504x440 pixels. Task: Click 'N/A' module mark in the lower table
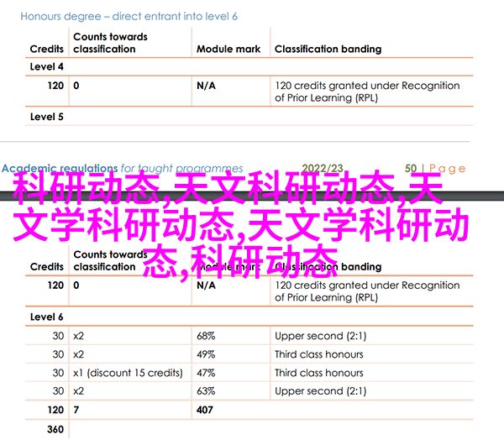tap(206, 285)
